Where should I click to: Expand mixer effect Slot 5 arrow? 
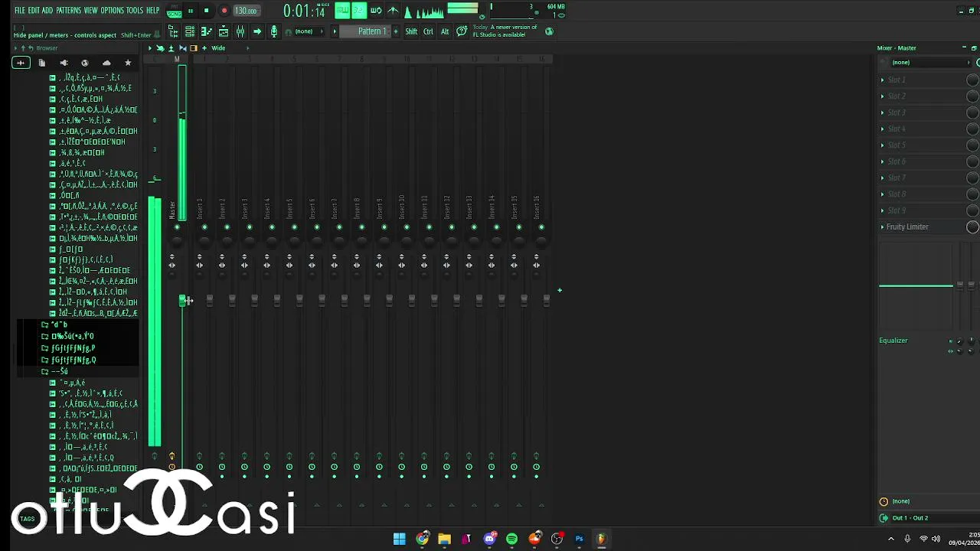click(x=882, y=145)
